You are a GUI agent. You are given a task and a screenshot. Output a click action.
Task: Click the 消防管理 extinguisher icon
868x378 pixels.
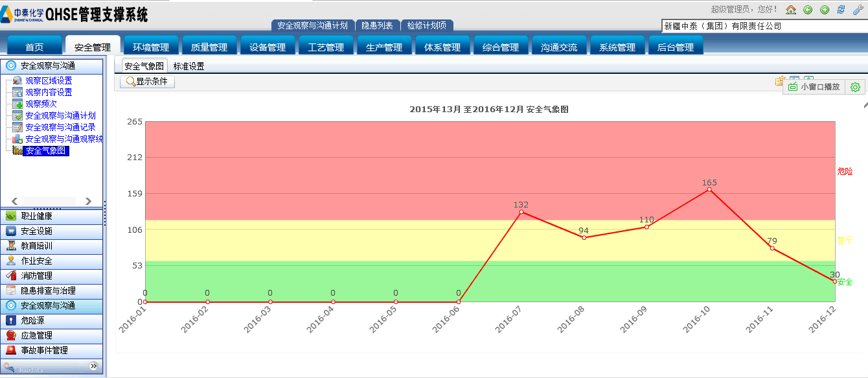(11, 276)
